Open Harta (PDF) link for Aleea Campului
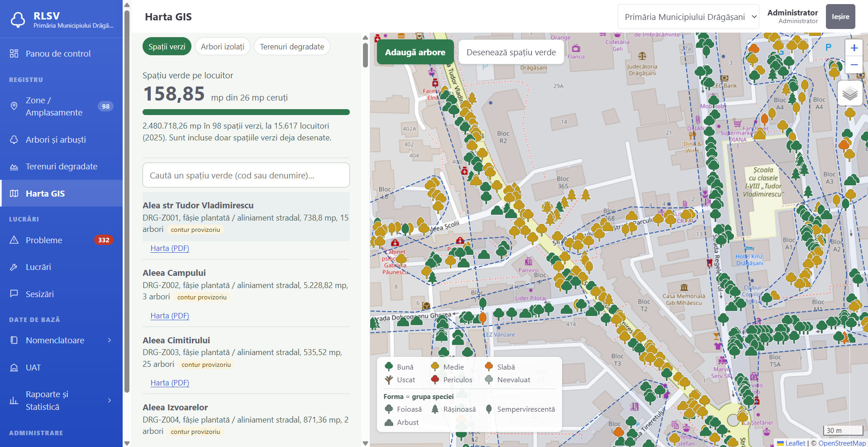The image size is (868, 447). (170, 316)
